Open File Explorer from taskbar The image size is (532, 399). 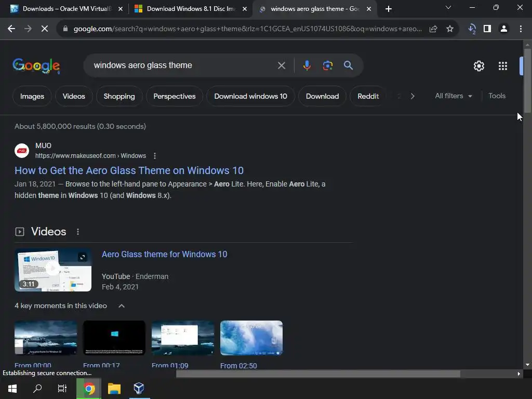114,389
